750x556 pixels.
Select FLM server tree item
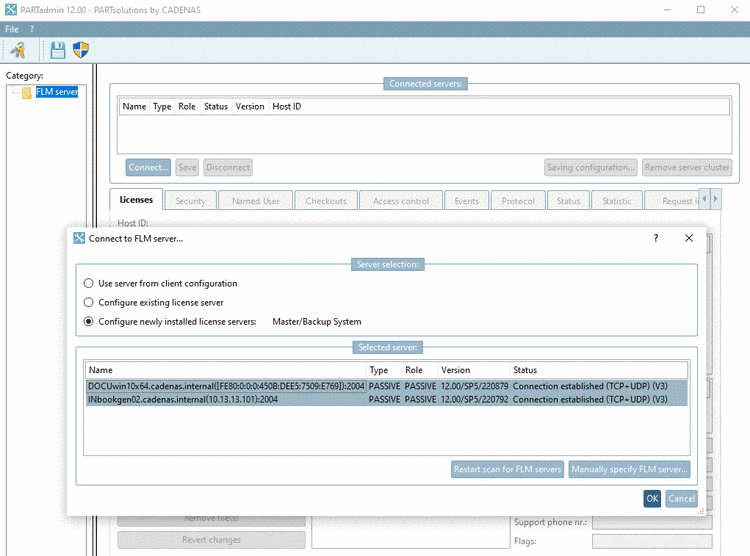(57, 92)
